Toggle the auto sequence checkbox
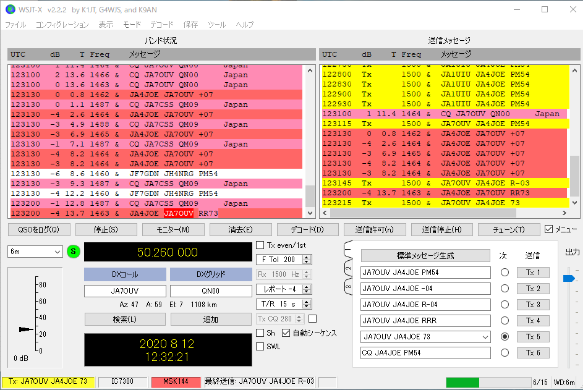588x390 pixels. point(286,333)
